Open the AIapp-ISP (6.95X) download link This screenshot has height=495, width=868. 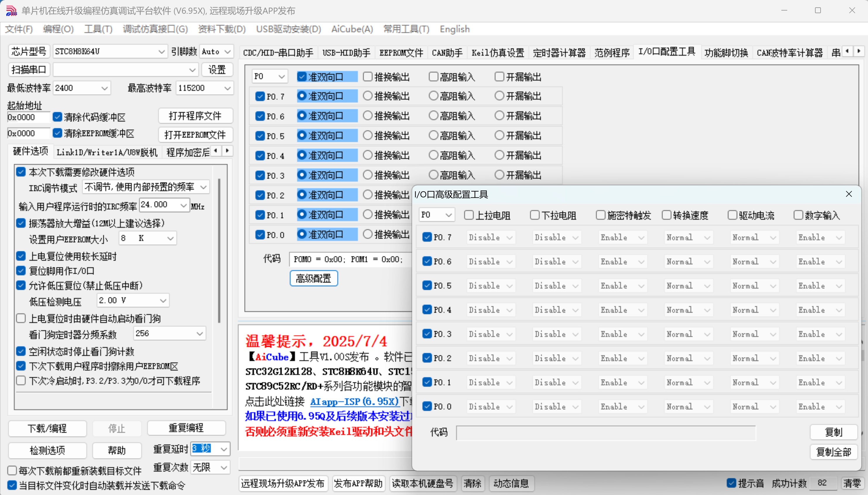point(354,401)
